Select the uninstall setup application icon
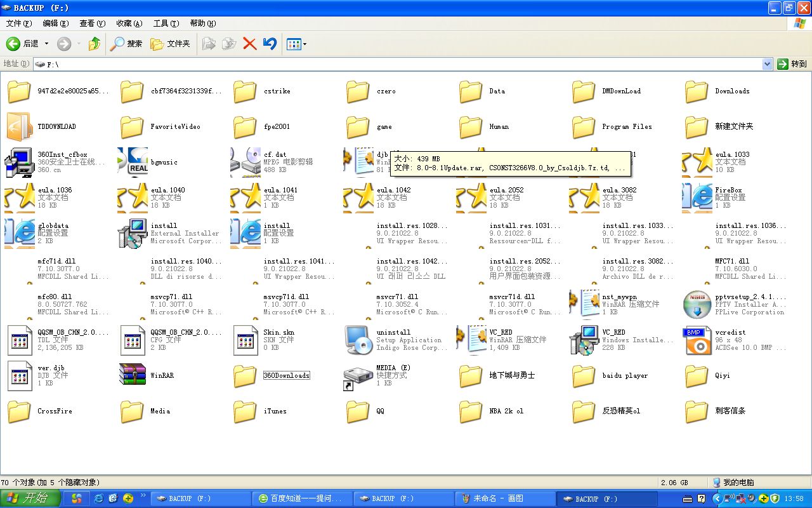 pos(358,340)
